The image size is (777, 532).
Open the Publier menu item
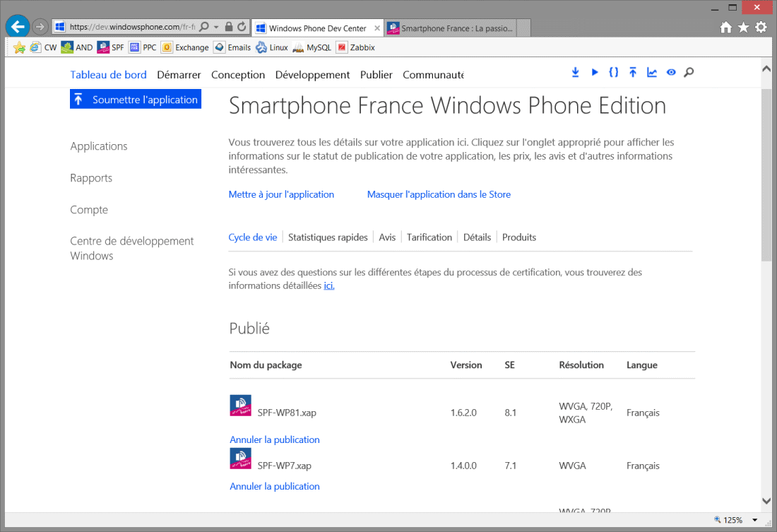point(376,75)
